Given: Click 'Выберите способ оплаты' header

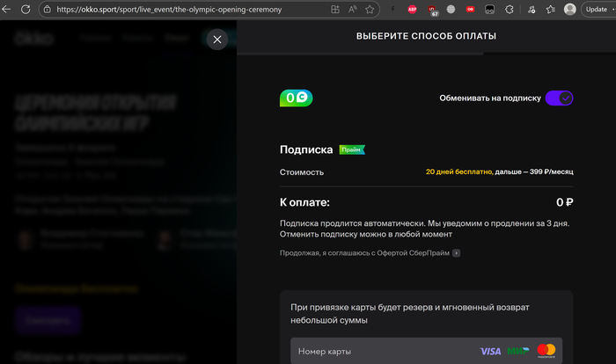Looking at the screenshot, I should [426, 37].
